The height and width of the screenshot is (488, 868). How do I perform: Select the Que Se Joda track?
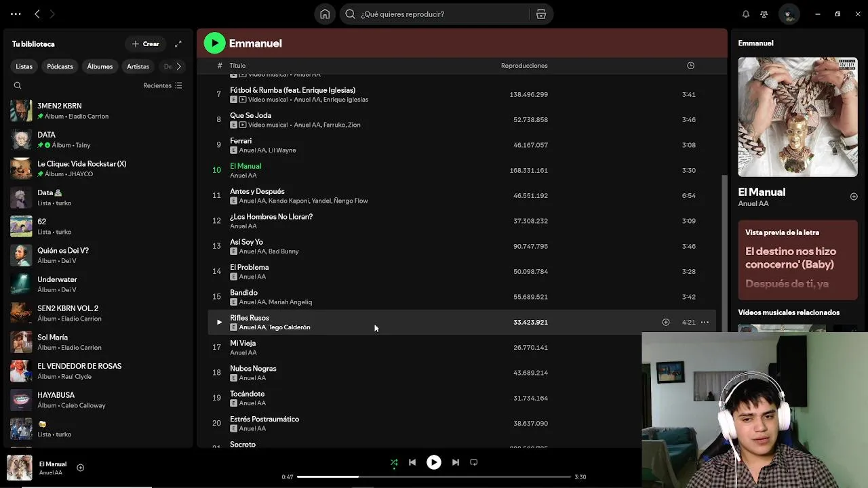(462, 119)
